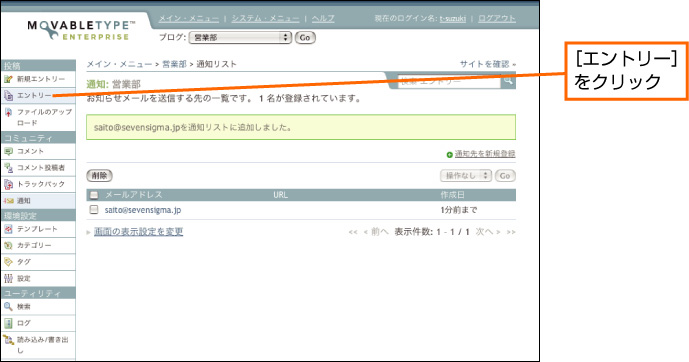Screen dimensions: 689x362
Task: Open システム・メニュー in top navigation
Action: [265, 18]
